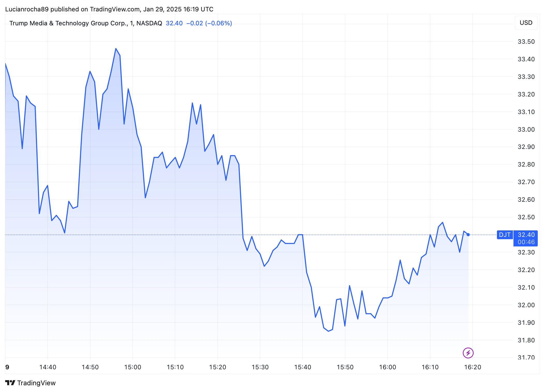The height and width of the screenshot is (392, 545).
Task: Click the 16:20 time axis label
Action: [473, 367]
